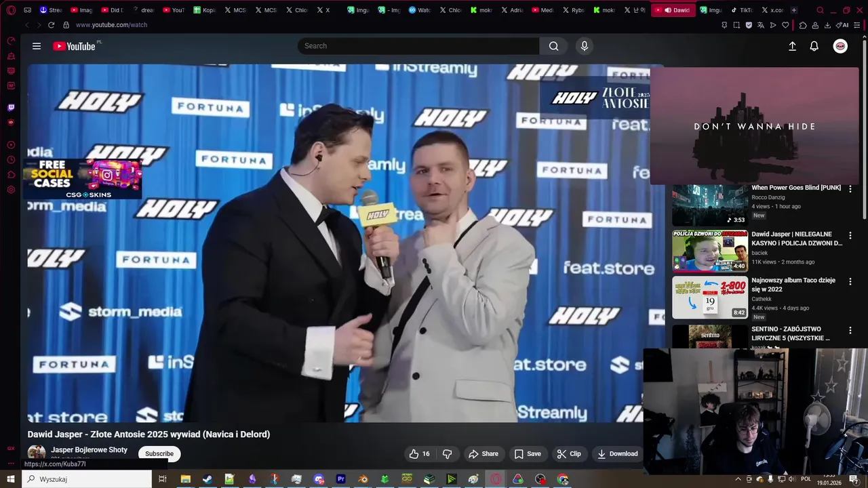Screen dimensions: 868x488
Task: Open the 'Najnowszy album Taco dzieje się w 2022' title
Action: click(x=793, y=285)
